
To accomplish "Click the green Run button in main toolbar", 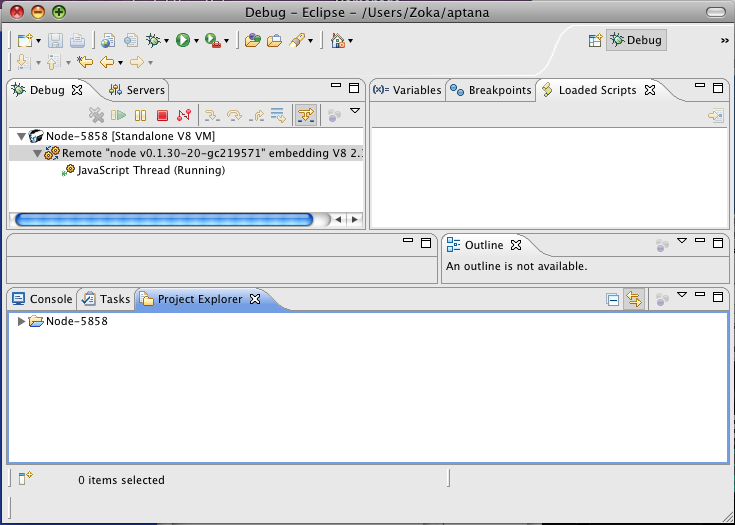I will (183, 40).
